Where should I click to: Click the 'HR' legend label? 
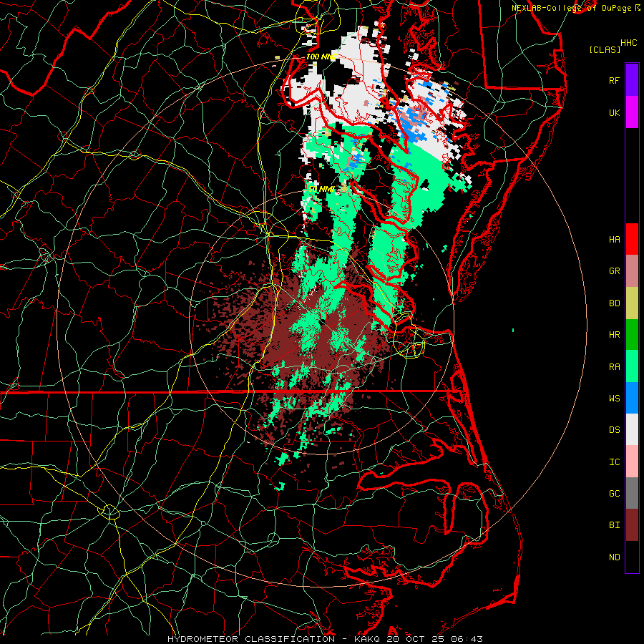[614, 335]
